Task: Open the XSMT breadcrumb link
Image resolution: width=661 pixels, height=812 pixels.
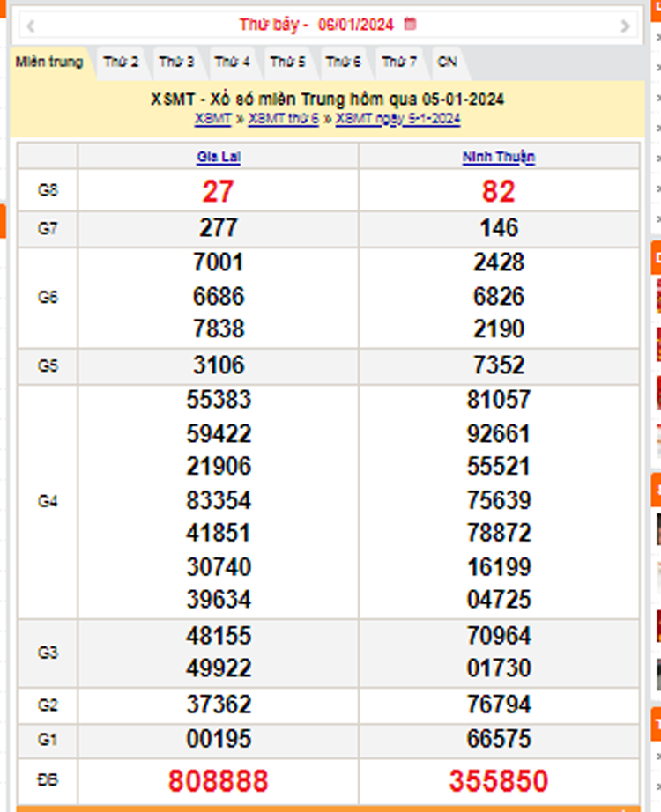Action: (x=212, y=119)
